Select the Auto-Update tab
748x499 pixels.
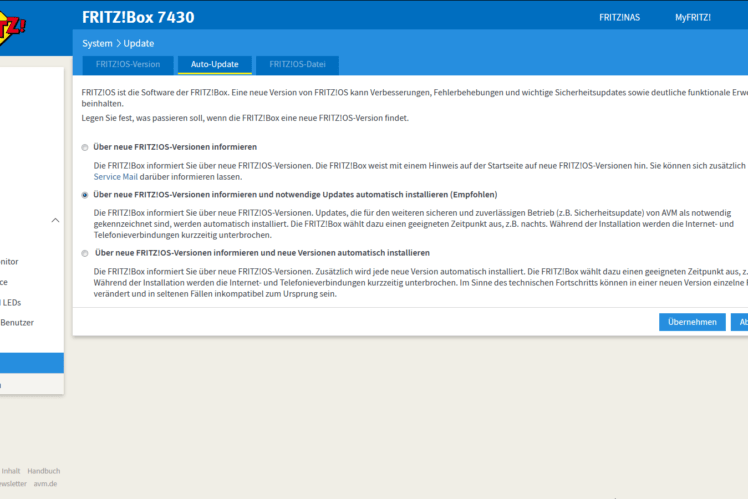(x=215, y=64)
